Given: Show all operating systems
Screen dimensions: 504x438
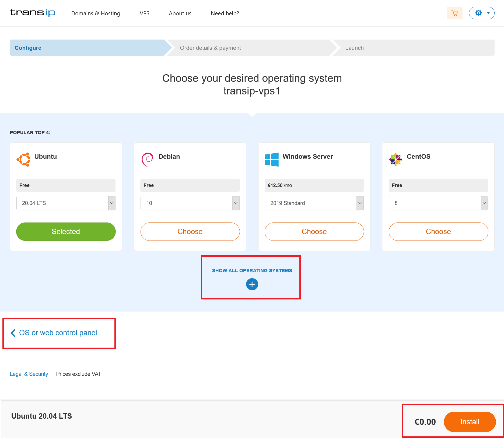Looking at the screenshot, I should 252,271.
